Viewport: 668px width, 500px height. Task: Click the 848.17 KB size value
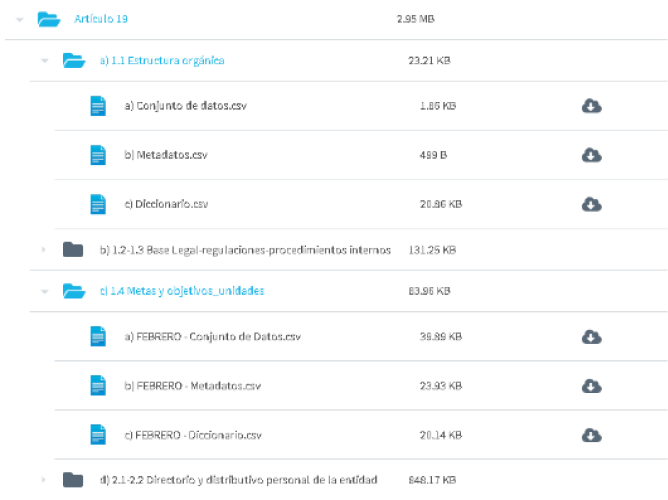point(432,480)
